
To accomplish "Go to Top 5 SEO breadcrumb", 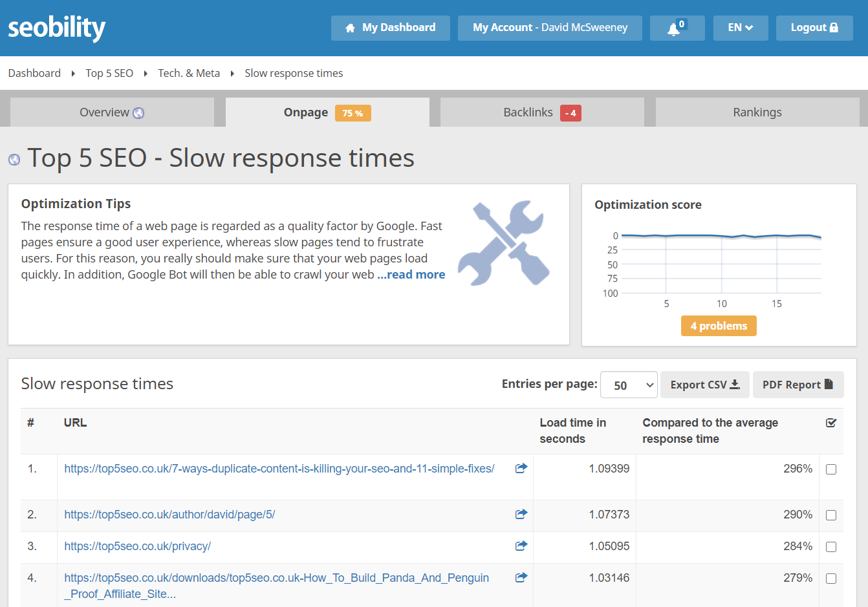I will point(109,73).
